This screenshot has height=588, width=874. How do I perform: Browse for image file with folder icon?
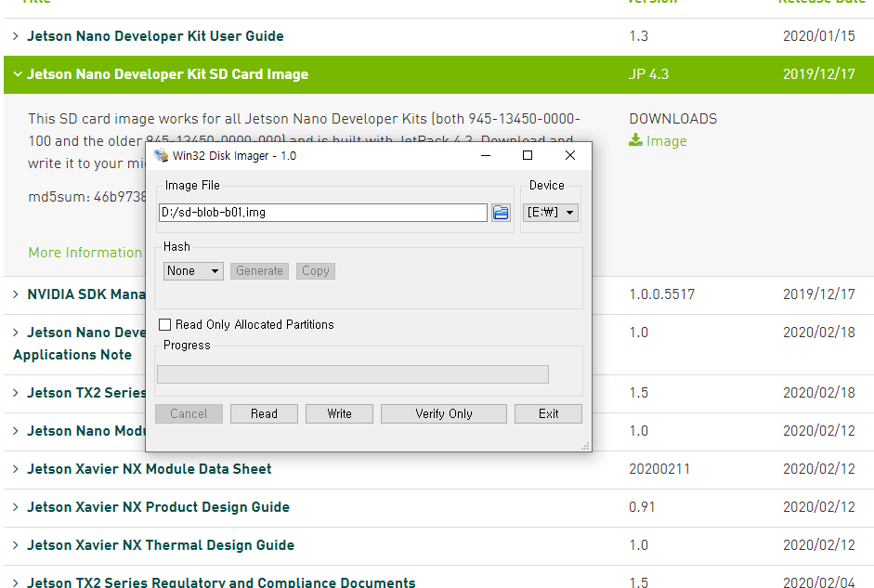coord(501,213)
